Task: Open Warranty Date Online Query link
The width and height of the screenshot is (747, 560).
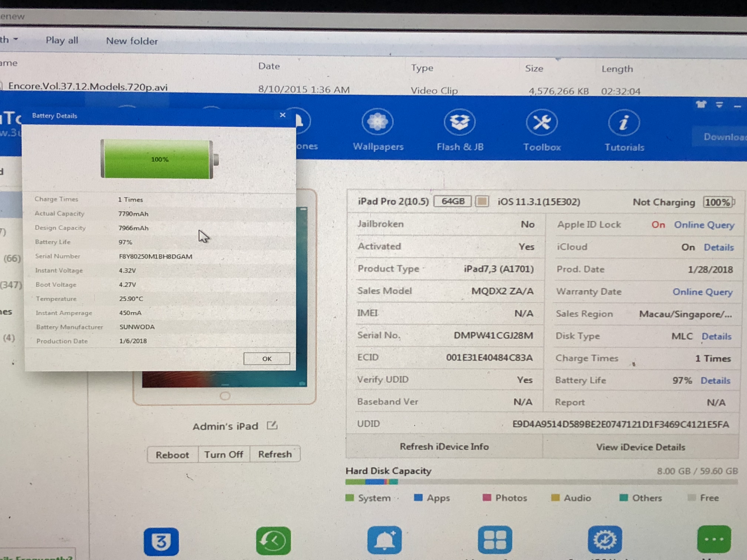Action: click(x=702, y=292)
